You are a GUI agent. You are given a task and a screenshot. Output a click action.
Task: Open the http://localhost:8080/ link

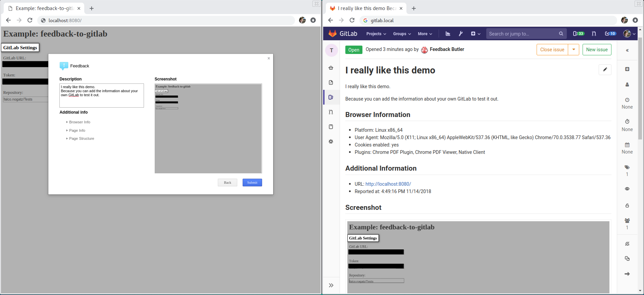[388, 184]
